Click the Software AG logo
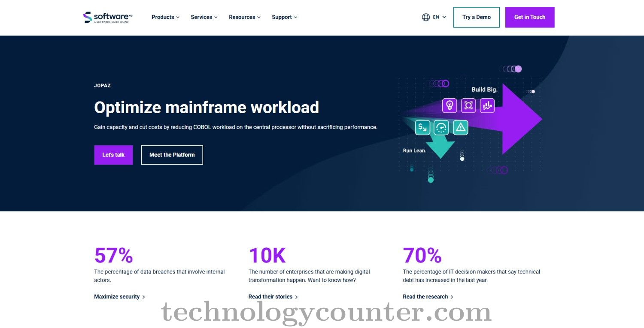Image resolution: width=644 pixels, height=328 pixels. click(x=107, y=17)
